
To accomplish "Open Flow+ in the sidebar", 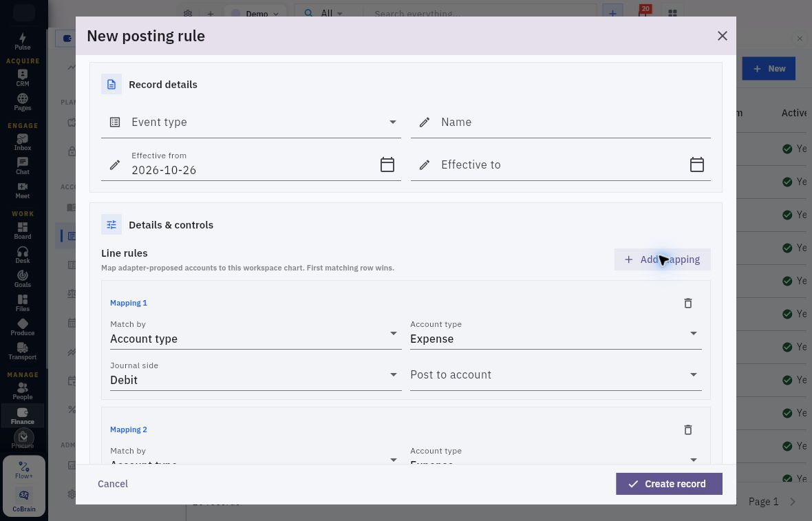I will [24, 470].
